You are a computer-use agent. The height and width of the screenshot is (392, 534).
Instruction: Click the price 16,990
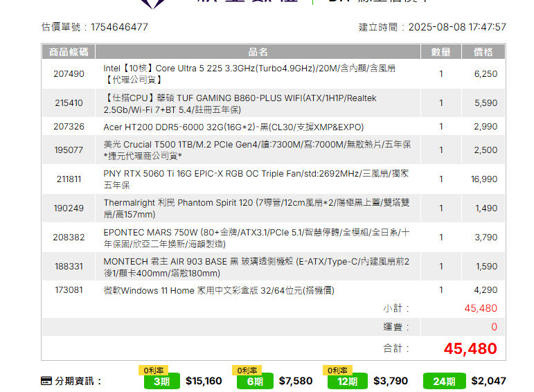pyautogui.click(x=484, y=179)
